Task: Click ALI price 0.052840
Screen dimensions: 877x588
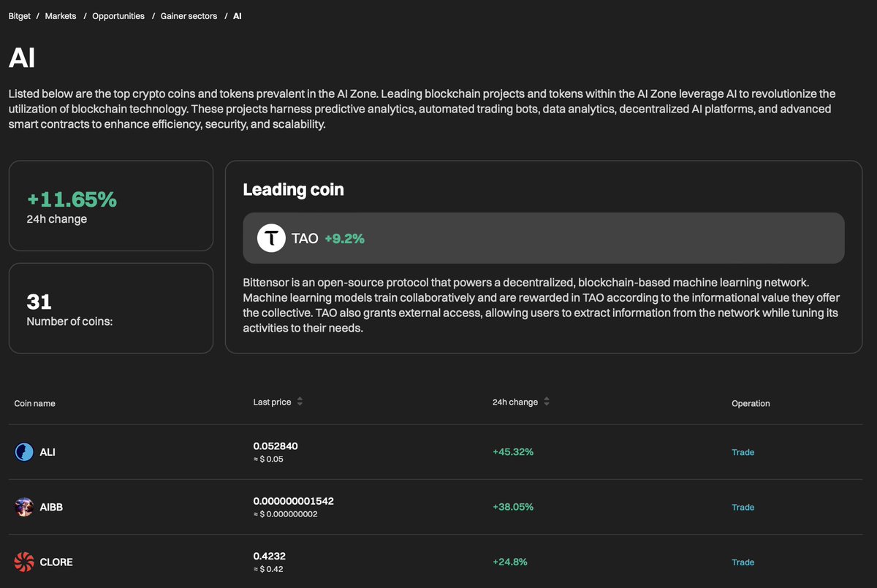Action: pos(276,446)
